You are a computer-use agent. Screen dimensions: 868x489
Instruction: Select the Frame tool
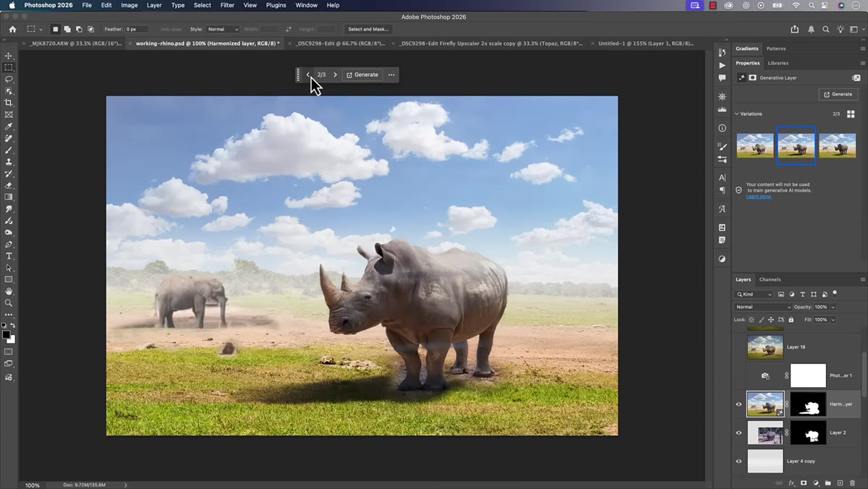pos(9,114)
